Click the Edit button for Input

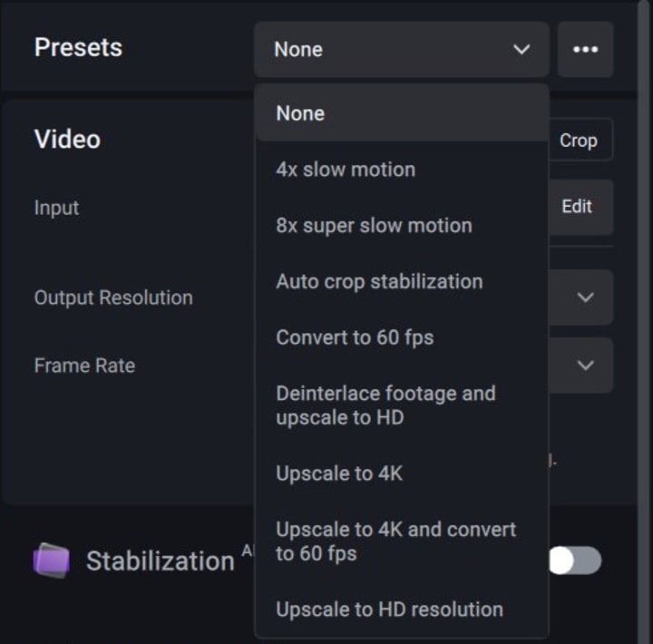click(578, 207)
